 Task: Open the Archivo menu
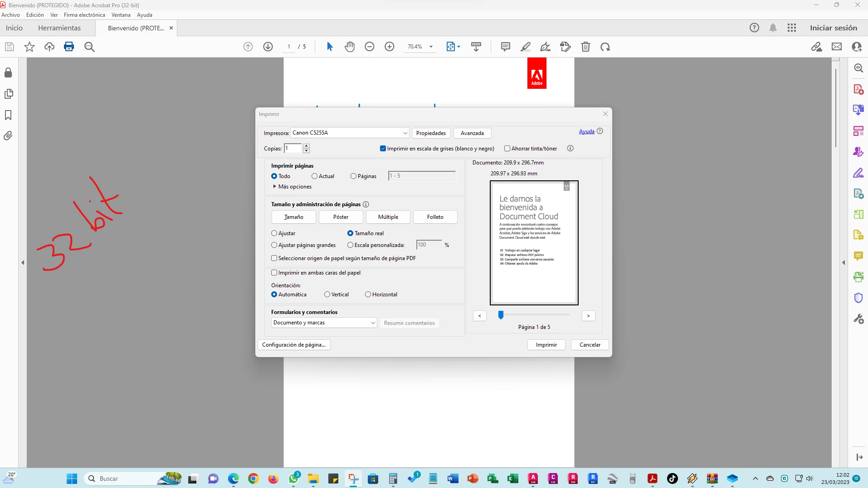pyautogui.click(x=10, y=15)
